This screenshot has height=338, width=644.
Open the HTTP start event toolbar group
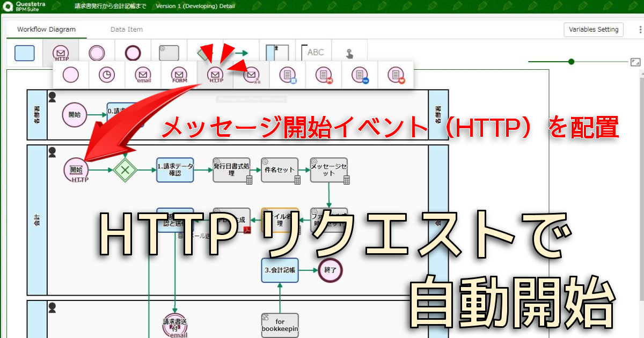(61, 53)
